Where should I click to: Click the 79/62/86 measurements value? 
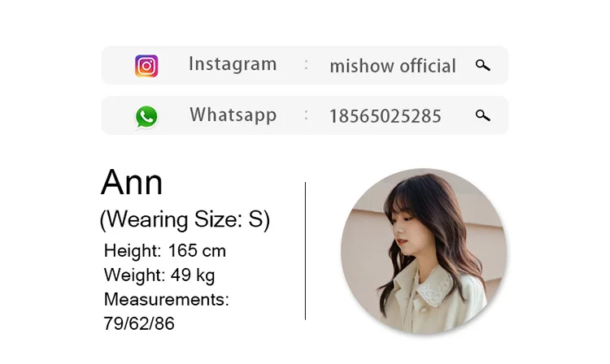[139, 323]
